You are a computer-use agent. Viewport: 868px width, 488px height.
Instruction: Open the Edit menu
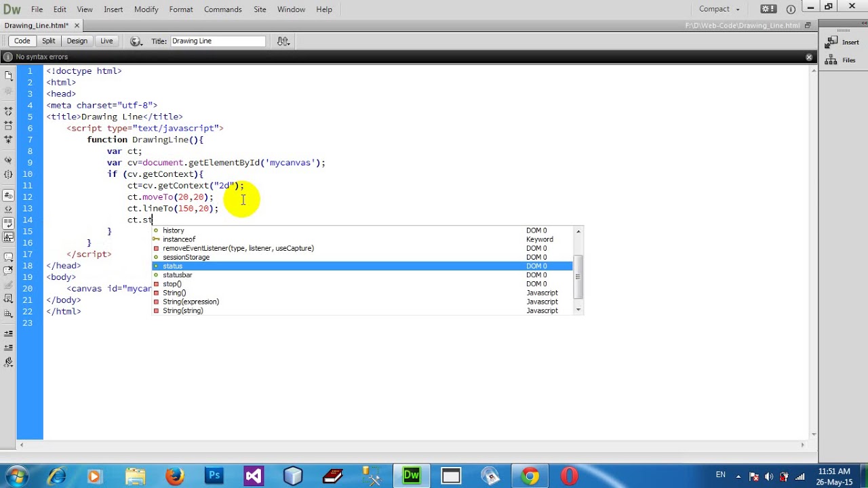60,9
